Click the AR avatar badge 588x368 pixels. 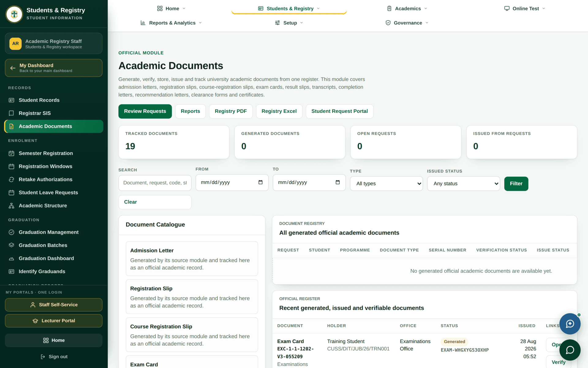tap(15, 44)
